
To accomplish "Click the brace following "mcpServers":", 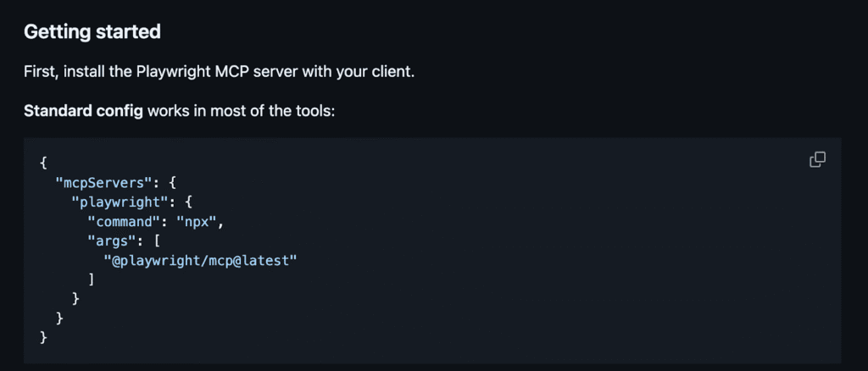I will coord(171,182).
